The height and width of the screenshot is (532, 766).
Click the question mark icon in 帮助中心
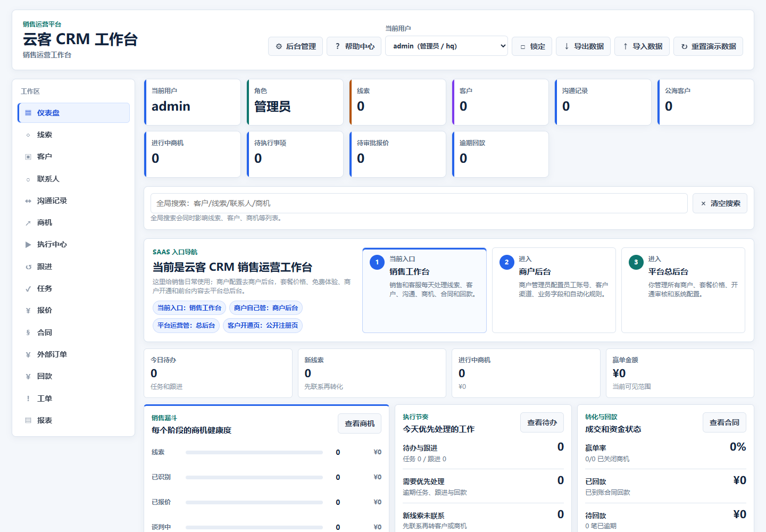click(337, 46)
